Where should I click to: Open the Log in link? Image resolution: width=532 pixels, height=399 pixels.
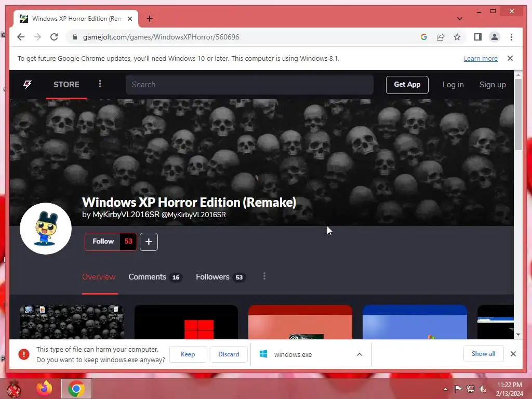[453, 85]
